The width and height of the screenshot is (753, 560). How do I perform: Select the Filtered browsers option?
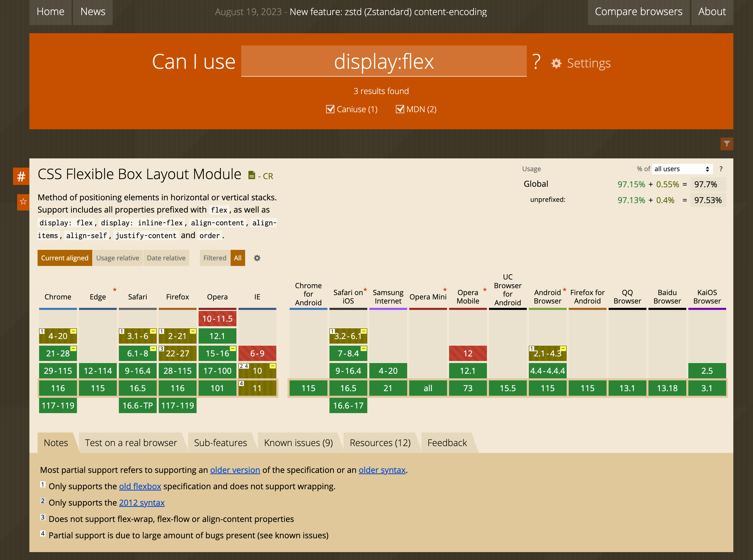(214, 258)
